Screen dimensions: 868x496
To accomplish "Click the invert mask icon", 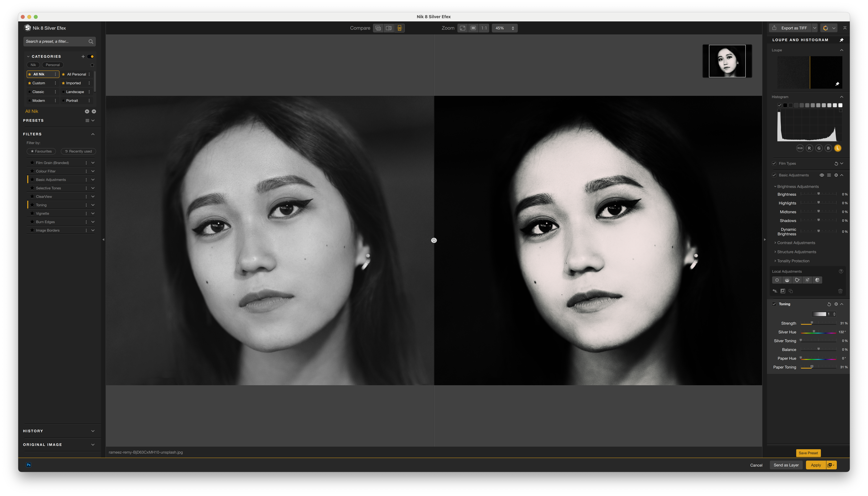I will click(x=783, y=291).
